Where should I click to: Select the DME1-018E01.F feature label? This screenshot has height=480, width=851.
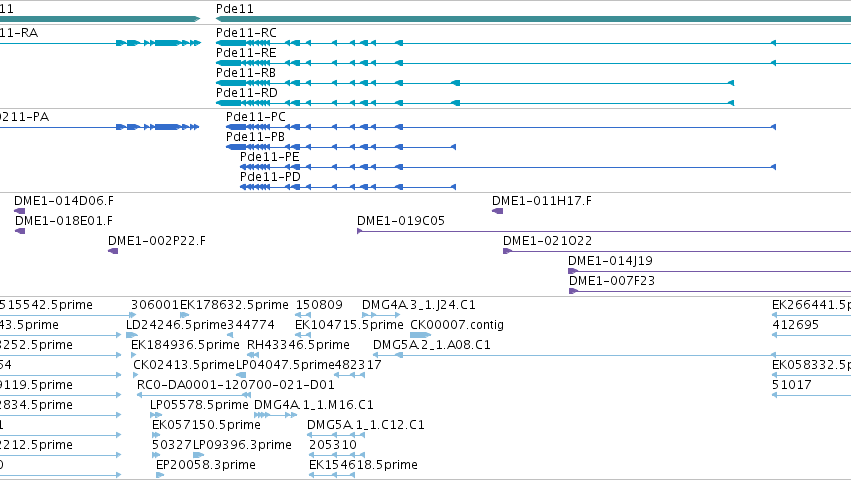click(x=64, y=221)
